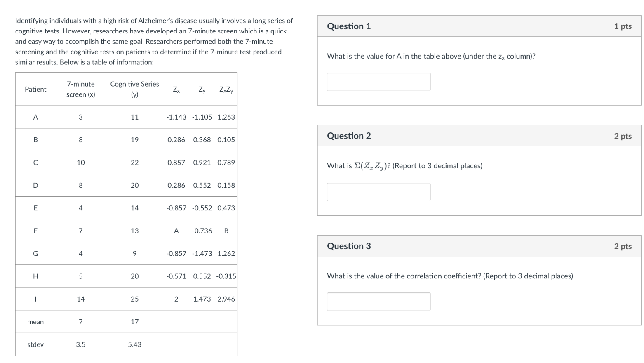Click the 2 pts label on Question 3
The width and height of the screenshot is (644, 363).
[623, 246]
